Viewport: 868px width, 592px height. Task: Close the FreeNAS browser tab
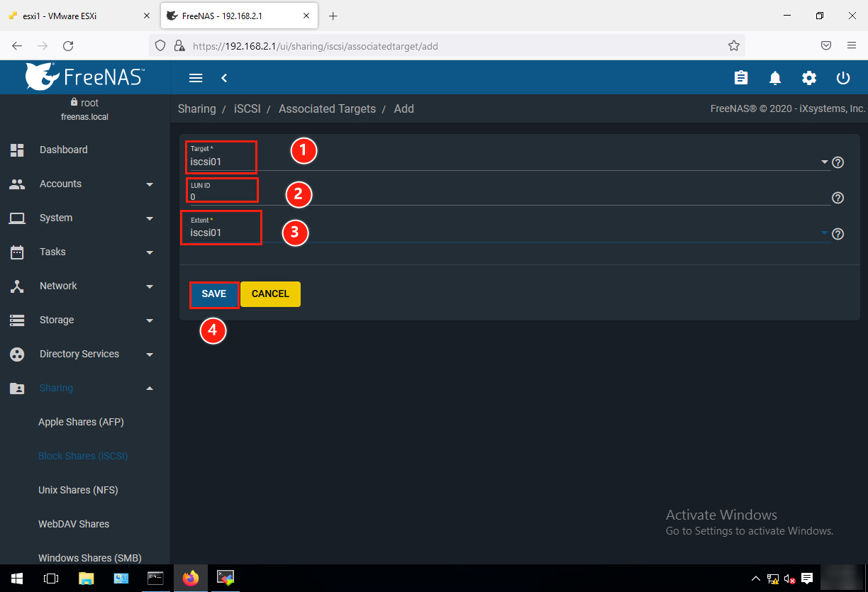pyautogui.click(x=306, y=16)
